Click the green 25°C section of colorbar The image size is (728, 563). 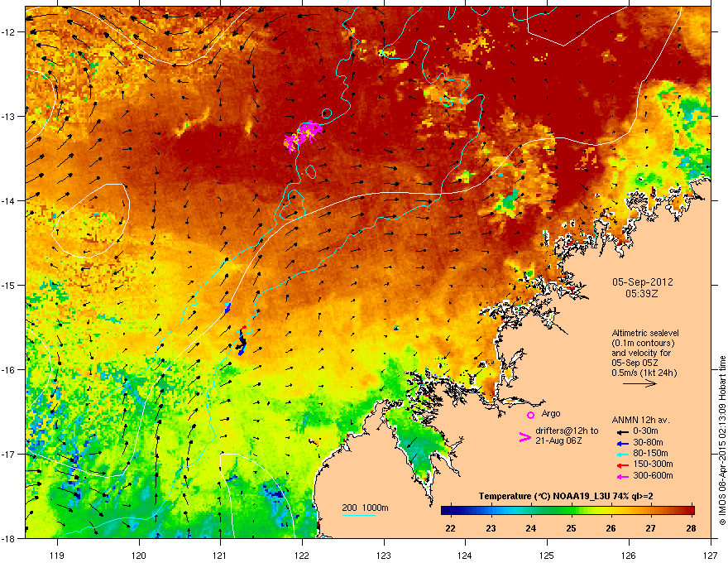pyautogui.click(x=571, y=511)
